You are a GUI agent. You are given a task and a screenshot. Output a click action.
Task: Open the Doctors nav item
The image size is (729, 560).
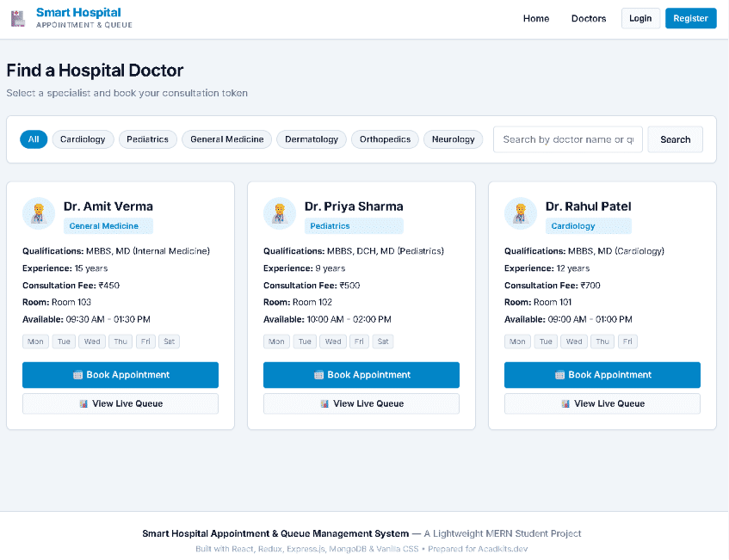589,19
